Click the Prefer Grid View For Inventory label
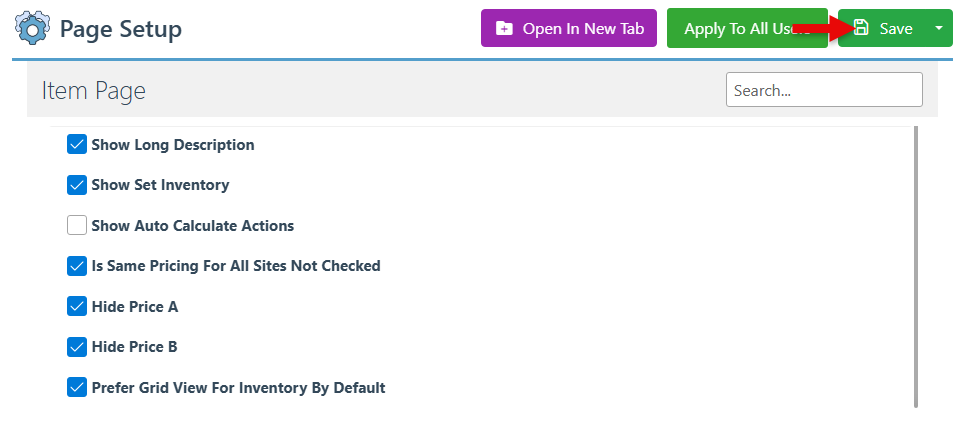 tap(238, 387)
